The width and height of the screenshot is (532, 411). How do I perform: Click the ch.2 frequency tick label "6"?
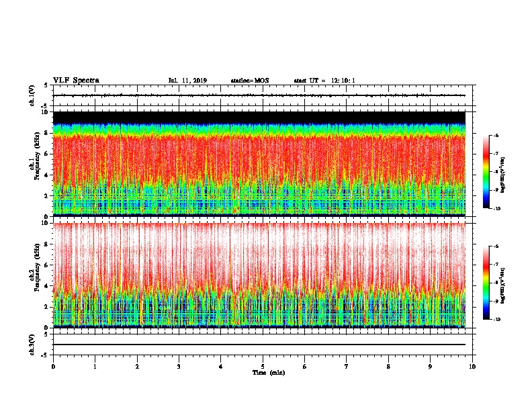(47, 265)
